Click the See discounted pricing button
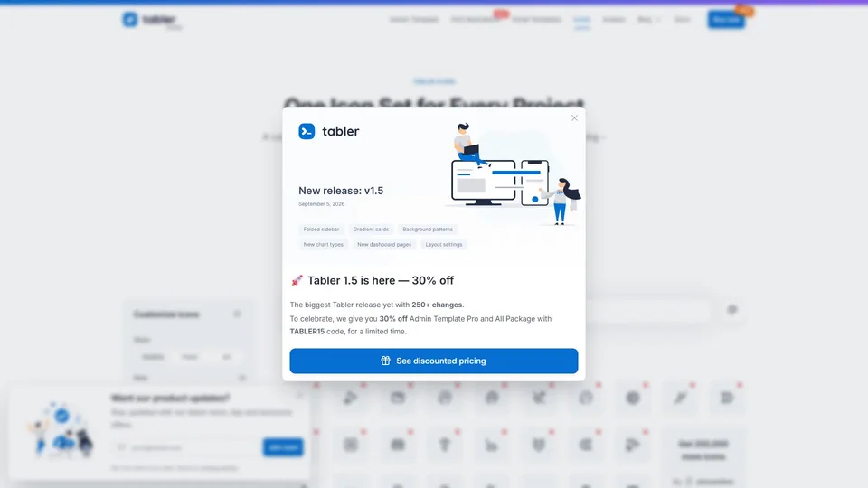This screenshot has width=868, height=488. click(433, 361)
